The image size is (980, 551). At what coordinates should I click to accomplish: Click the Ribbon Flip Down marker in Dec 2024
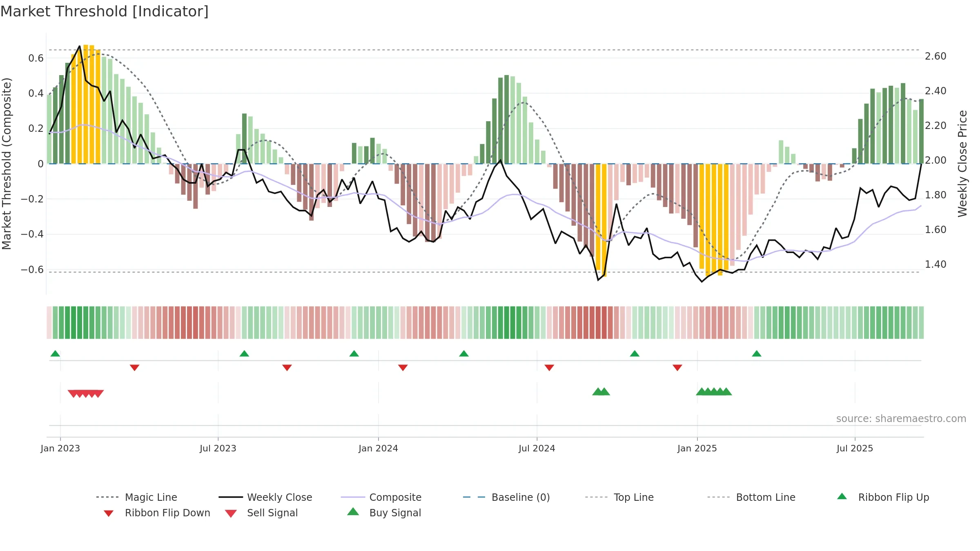coord(677,368)
